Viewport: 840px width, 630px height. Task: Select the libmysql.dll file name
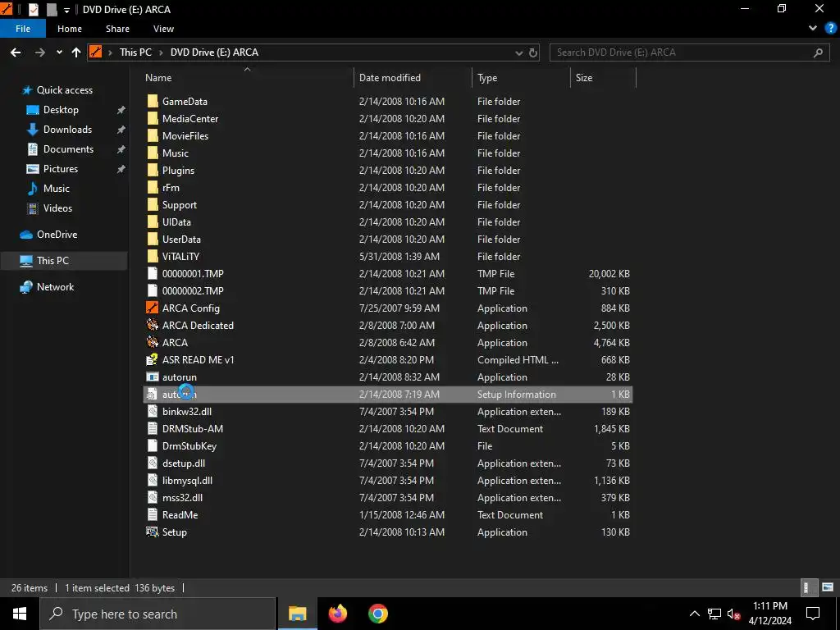coord(188,481)
